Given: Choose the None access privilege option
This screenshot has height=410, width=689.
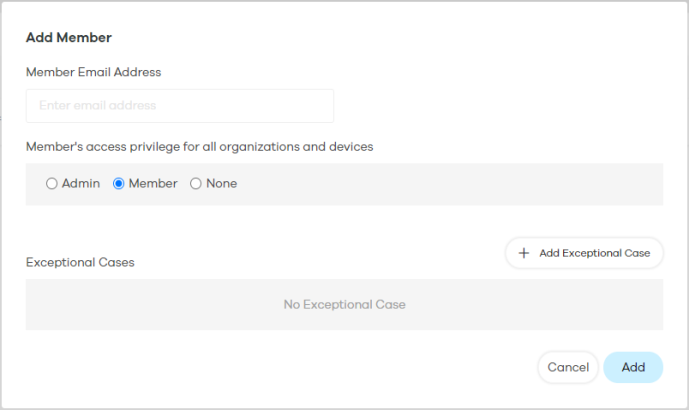Looking at the screenshot, I should pyautogui.click(x=196, y=183).
